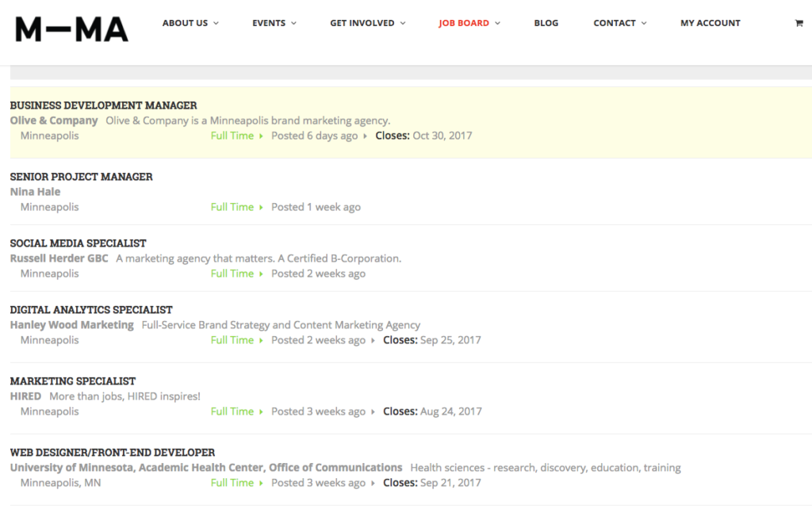
Task: Click the closing date Sep 25, 2017
Action: click(x=450, y=340)
